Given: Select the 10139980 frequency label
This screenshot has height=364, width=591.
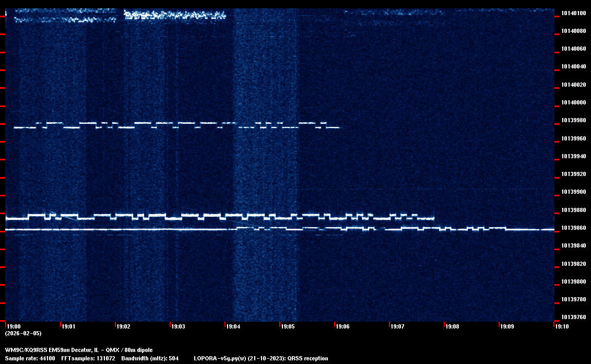Looking at the screenshot, I should [574, 120].
